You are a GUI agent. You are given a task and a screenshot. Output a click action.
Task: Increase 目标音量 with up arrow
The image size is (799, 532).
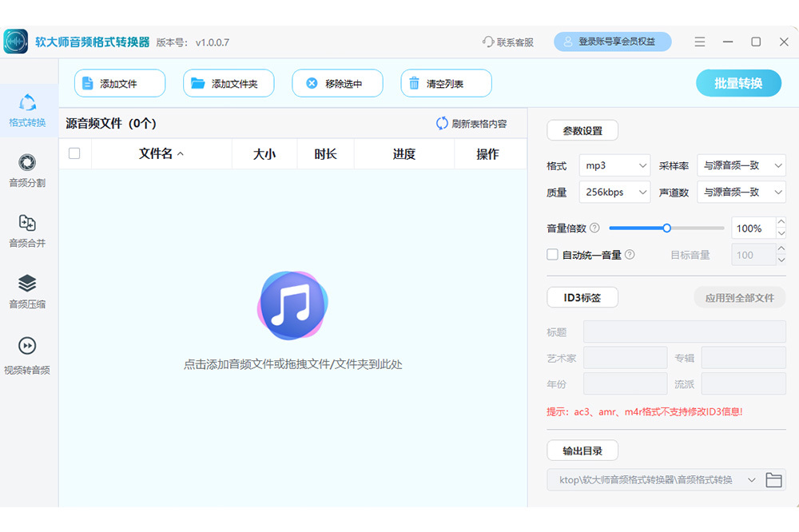coord(781,248)
